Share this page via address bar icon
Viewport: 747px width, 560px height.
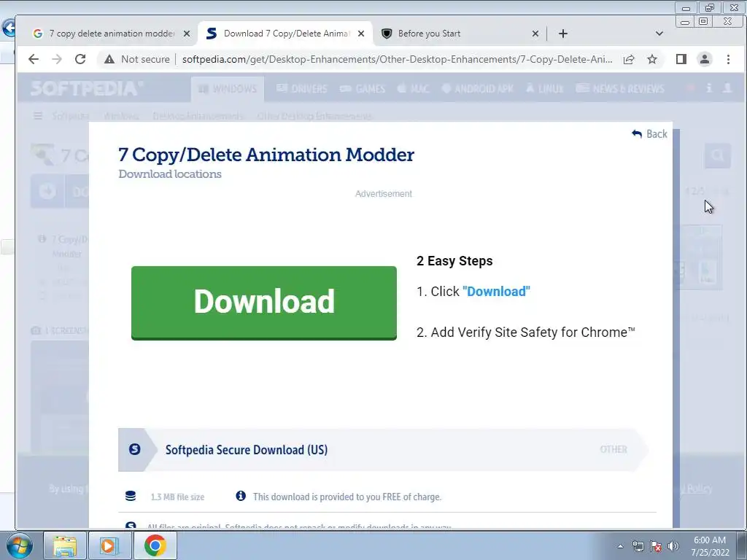pyautogui.click(x=629, y=59)
